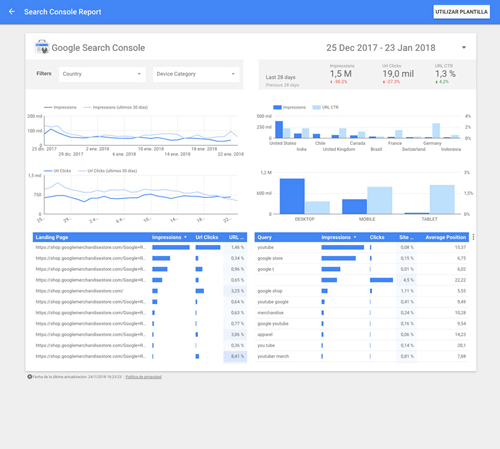Open the Device Category filter dropdown
Viewport: 500px width, 449px height.
(196, 74)
